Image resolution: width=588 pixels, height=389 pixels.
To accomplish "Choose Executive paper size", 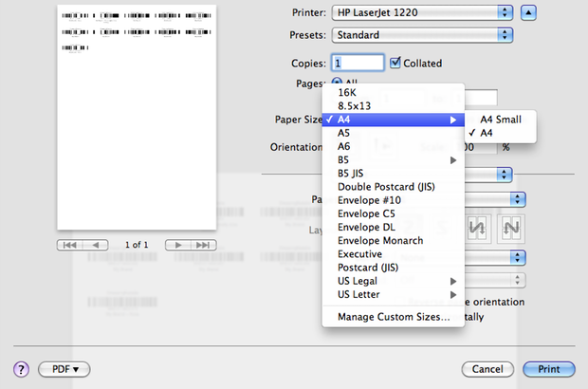I will [393, 254].
